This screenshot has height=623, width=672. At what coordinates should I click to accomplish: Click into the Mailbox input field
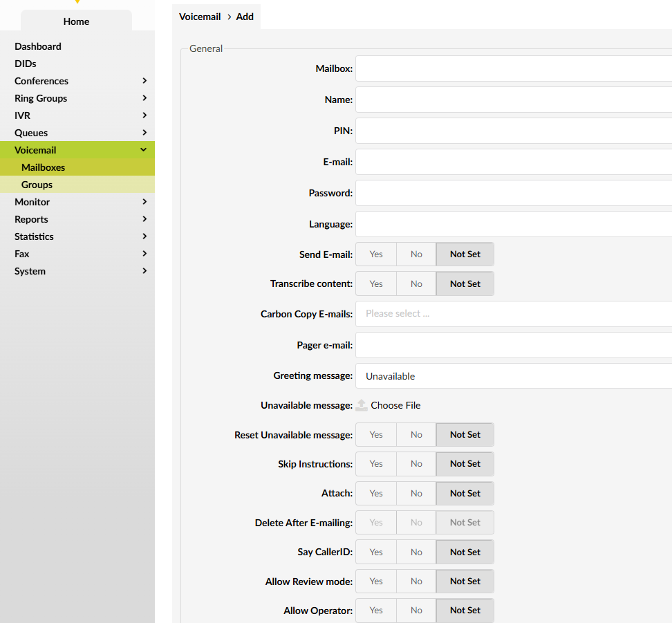point(513,68)
